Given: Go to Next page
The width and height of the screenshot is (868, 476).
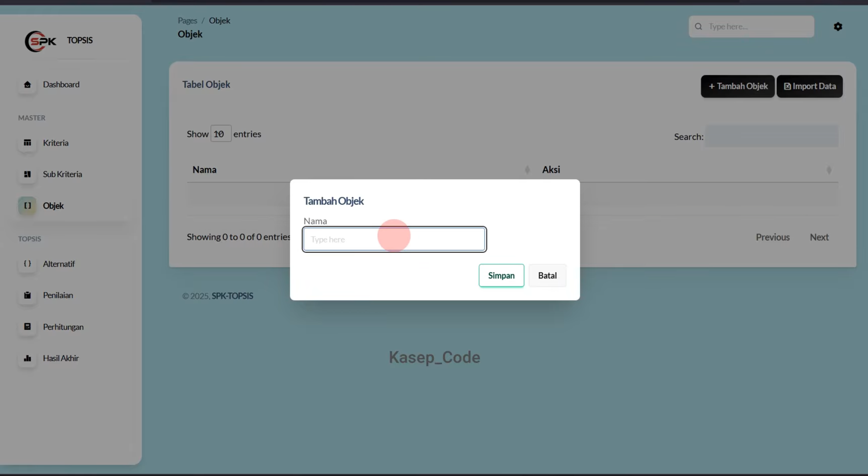Looking at the screenshot, I should pos(819,237).
